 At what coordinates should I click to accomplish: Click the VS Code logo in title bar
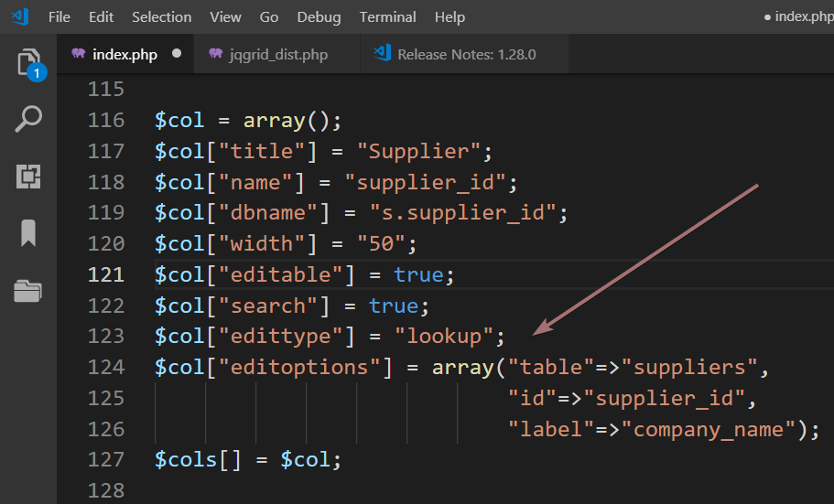point(20,16)
